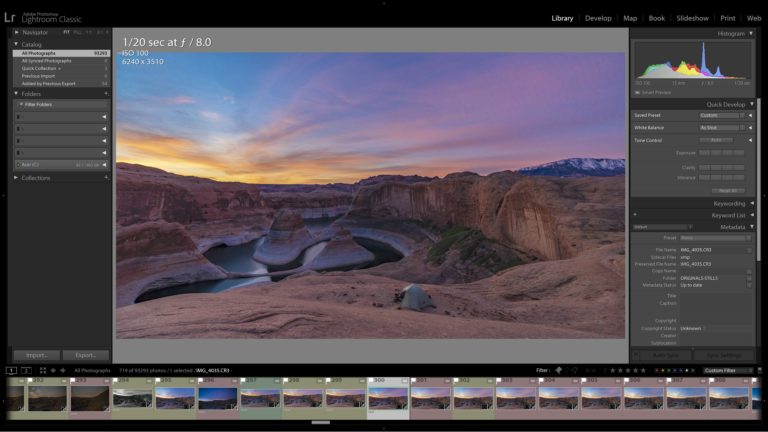Add keyword with Keyword List plus icon

[635, 215]
